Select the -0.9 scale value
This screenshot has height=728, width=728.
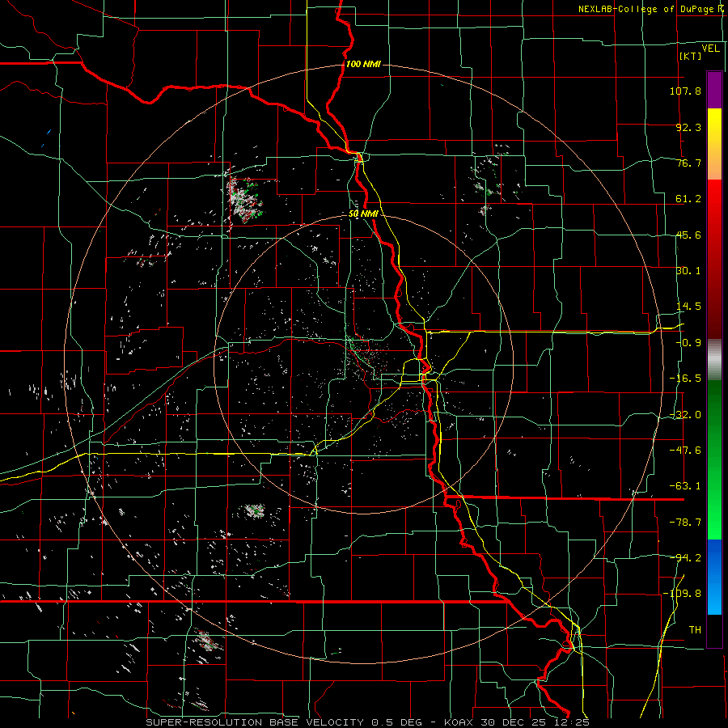688,343
